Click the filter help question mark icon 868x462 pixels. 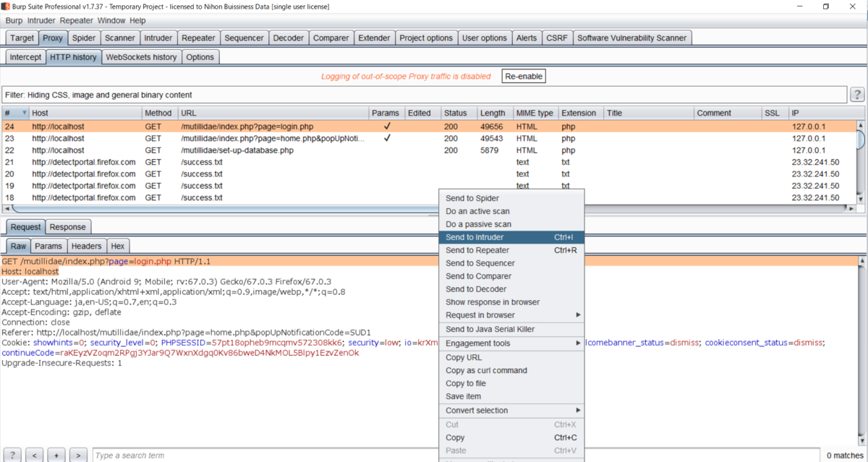tap(856, 95)
